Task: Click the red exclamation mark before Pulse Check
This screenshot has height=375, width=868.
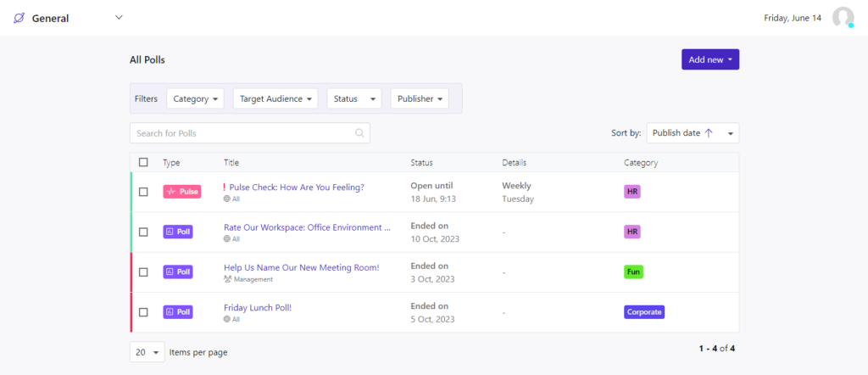Action: pyautogui.click(x=224, y=187)
